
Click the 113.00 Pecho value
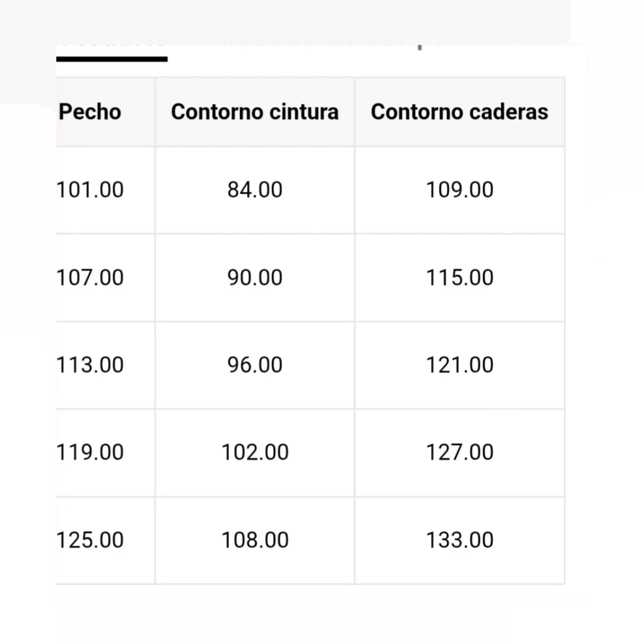coord(90,365)
